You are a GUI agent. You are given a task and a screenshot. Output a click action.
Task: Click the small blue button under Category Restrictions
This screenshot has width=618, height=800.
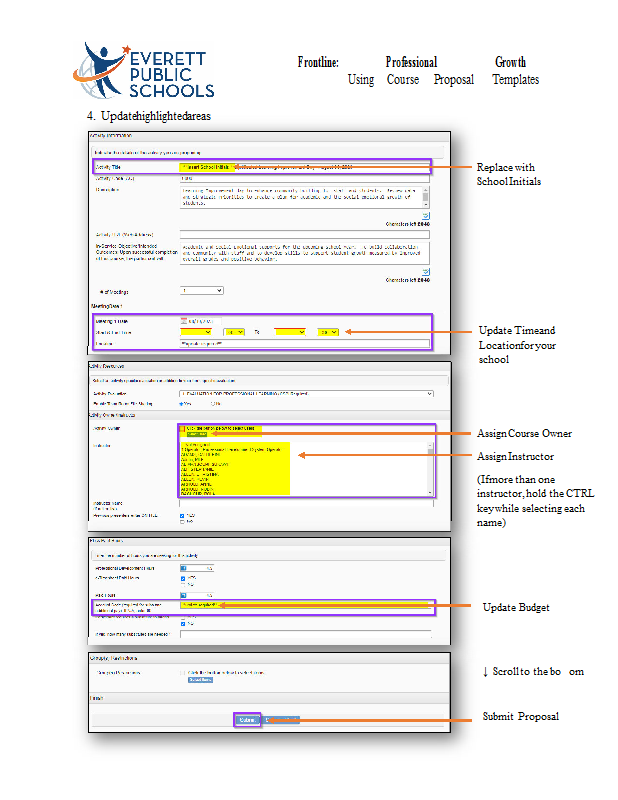tap(200, 680)
